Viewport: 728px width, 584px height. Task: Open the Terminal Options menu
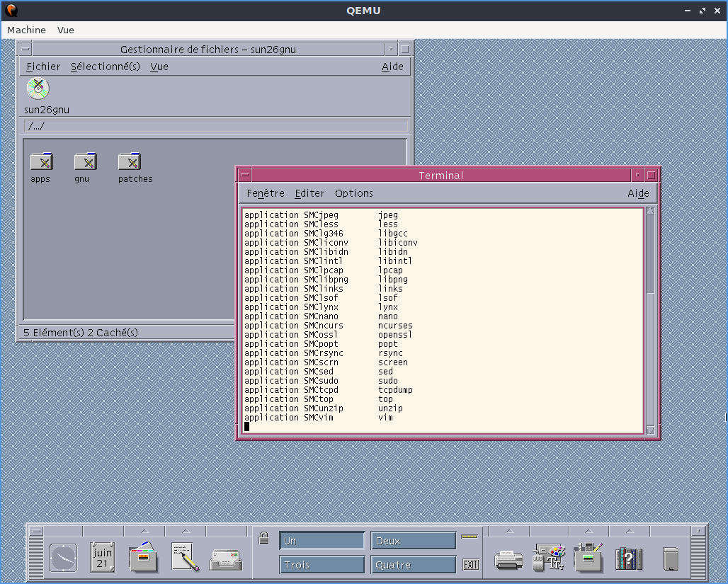(354, 193)
